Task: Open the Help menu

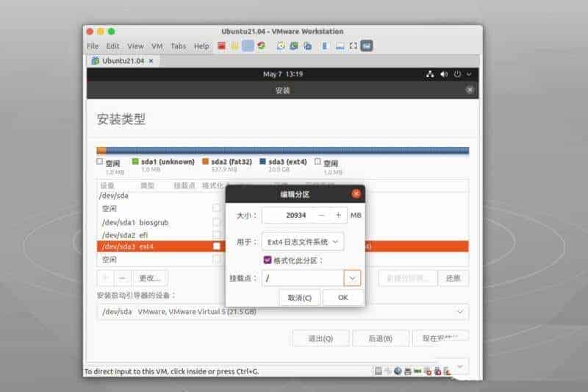Action: pyautogui.click(x=201, y=46)
